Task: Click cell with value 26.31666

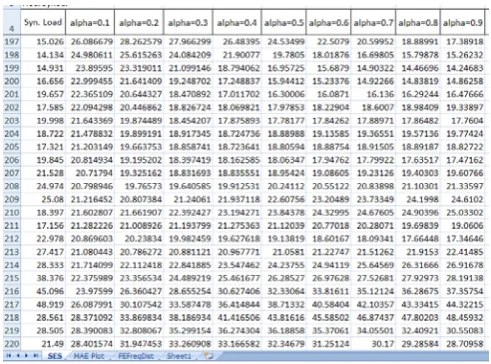Action: point(418,265)
